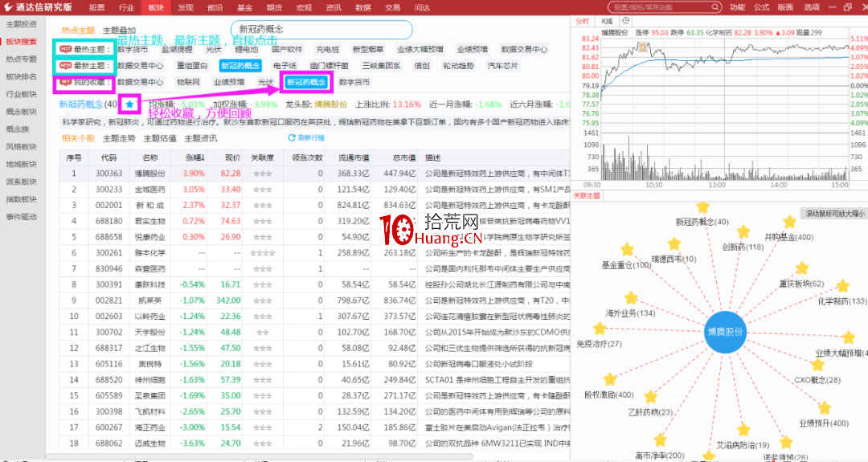868x462 pixels.
Task: Open the 板块 menu in top bar
Action: [x=156, y=7]
